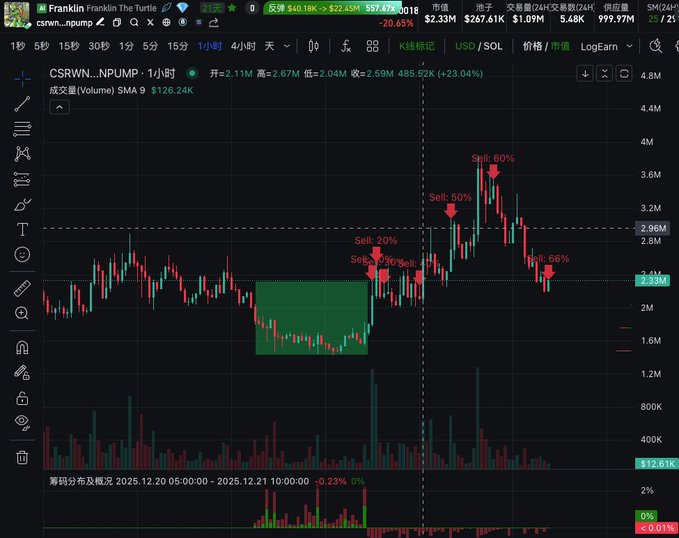Collapse the indicator legend chevron

tap(60, 107)
